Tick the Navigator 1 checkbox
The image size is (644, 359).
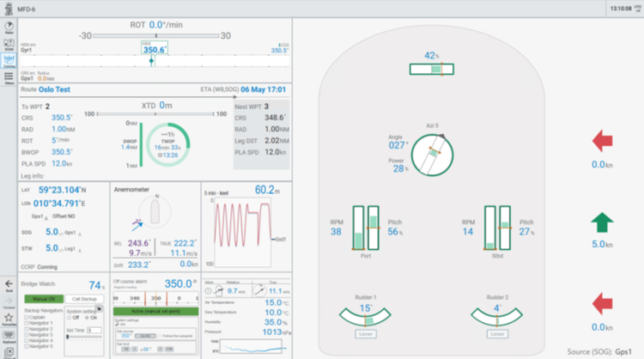point(27,323)
